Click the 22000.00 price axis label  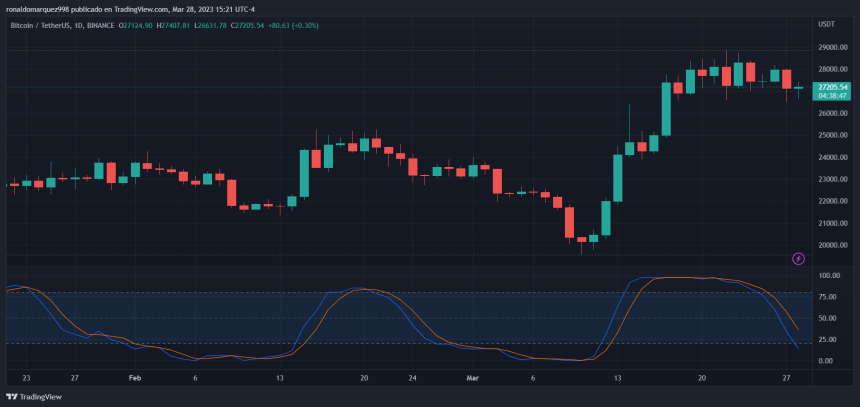click(x=833, y=201)
